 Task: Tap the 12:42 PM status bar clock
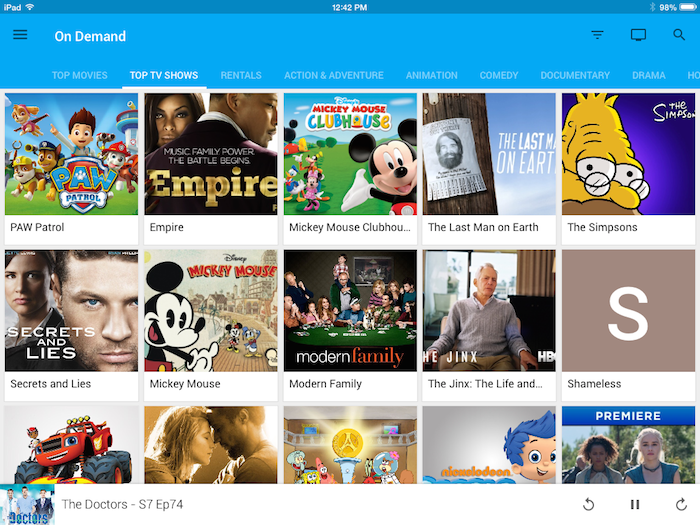[x=350, y=7]
